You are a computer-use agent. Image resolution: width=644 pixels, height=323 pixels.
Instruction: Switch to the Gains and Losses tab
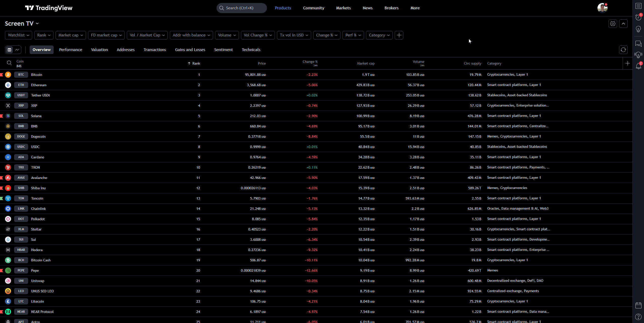click(190, 50)
